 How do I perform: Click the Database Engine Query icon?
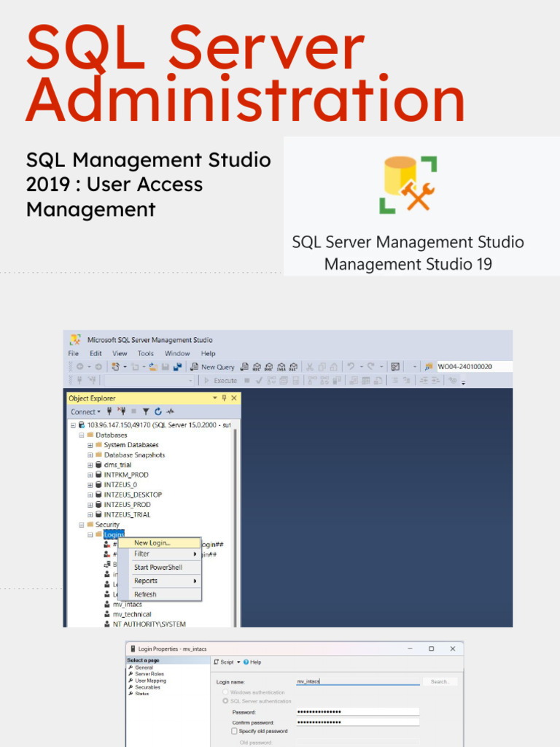(244, 367)
